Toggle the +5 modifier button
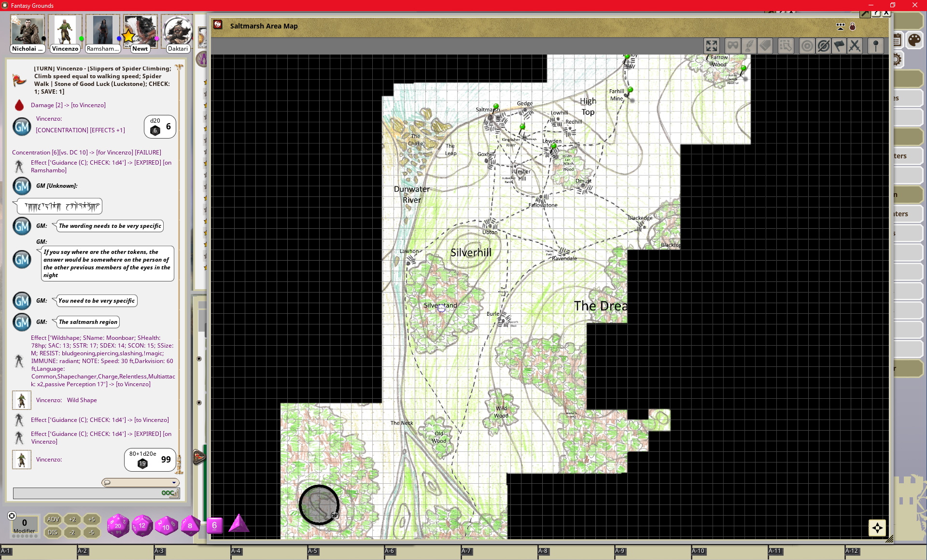 click(x=92, y=519)
